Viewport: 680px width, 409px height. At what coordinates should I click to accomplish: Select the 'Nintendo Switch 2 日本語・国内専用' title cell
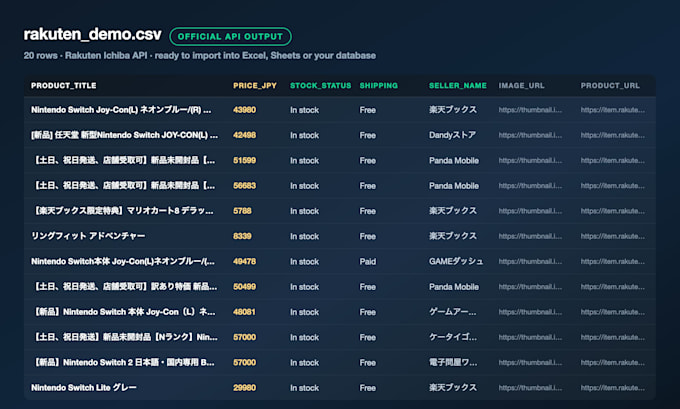pos(123,362)
